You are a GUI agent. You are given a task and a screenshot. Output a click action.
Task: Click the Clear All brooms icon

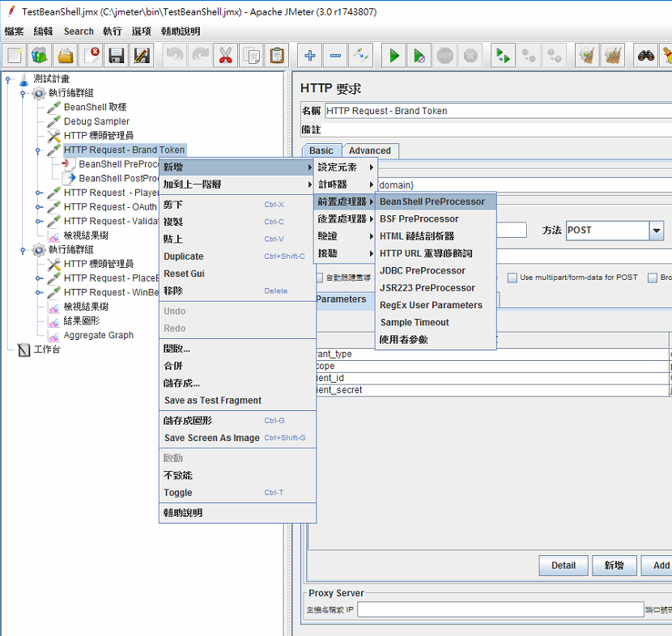(612, 56)
